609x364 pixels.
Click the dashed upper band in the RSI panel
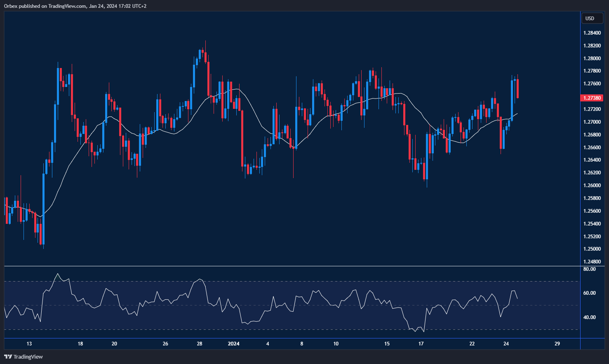click(x=289, y=282)
